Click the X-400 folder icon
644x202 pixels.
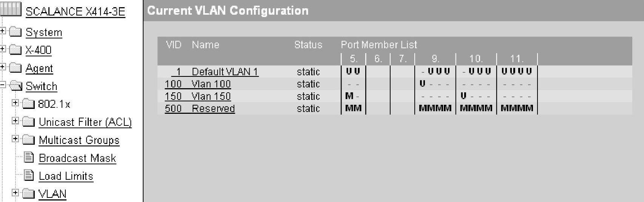coord(15,50)
